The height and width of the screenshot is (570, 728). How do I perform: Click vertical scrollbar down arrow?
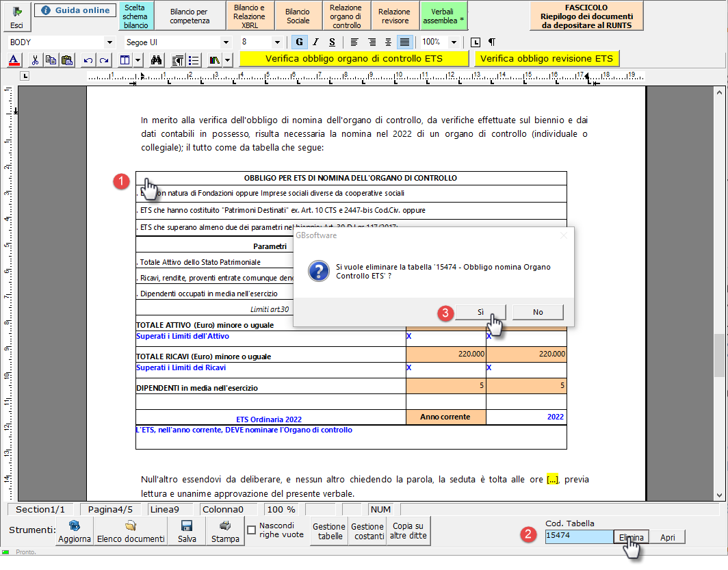click(719, 495)
